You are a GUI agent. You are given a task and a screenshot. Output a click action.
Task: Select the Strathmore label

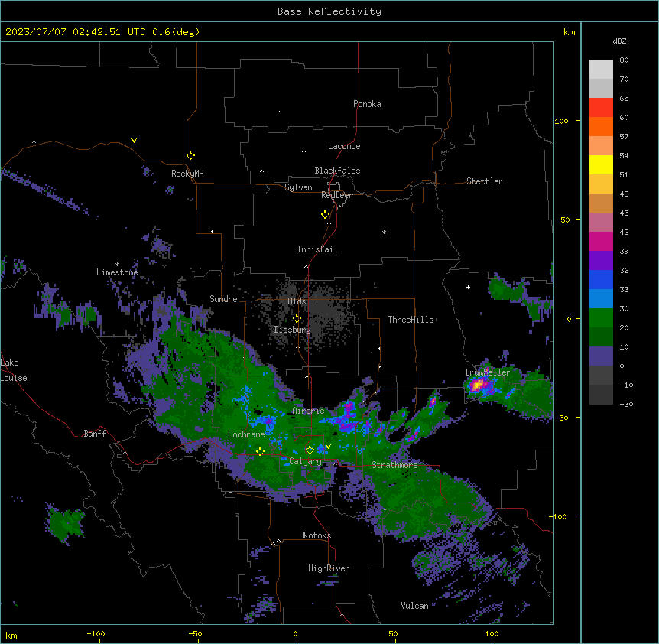click(x=394, y=465)
